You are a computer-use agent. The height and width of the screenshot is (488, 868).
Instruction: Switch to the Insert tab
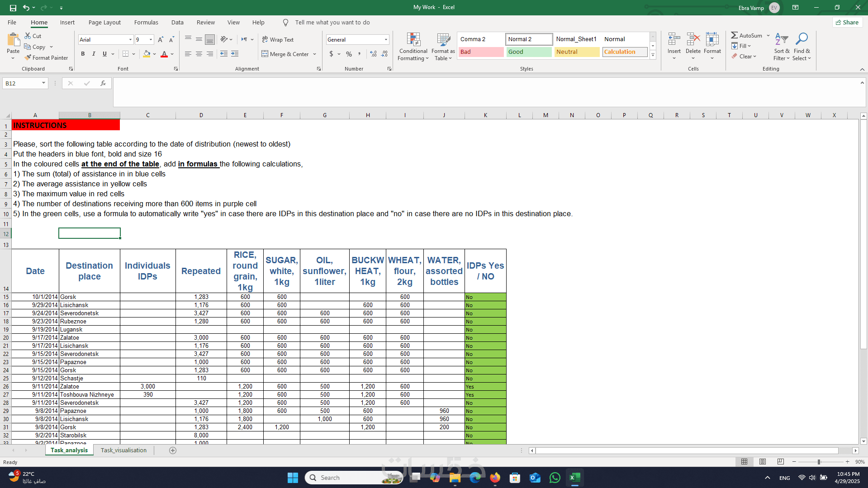(x=67, y=23)
